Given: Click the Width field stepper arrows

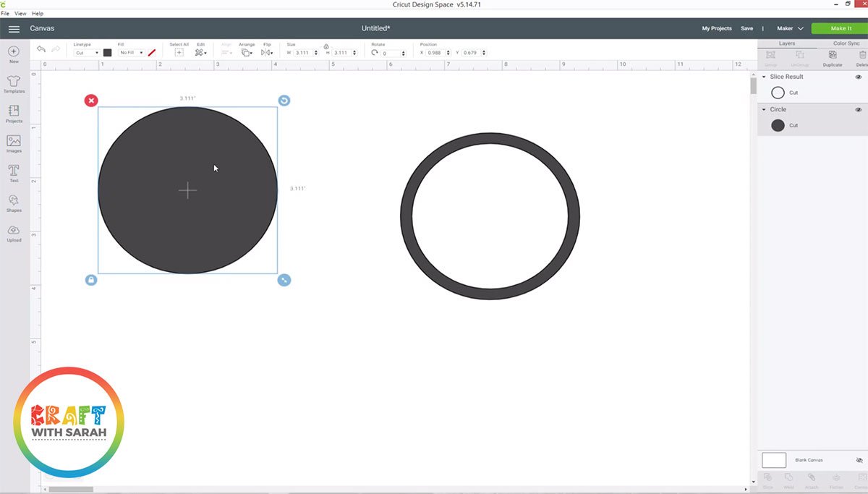Looking at the screenshot, I should [x=316, y=53].
